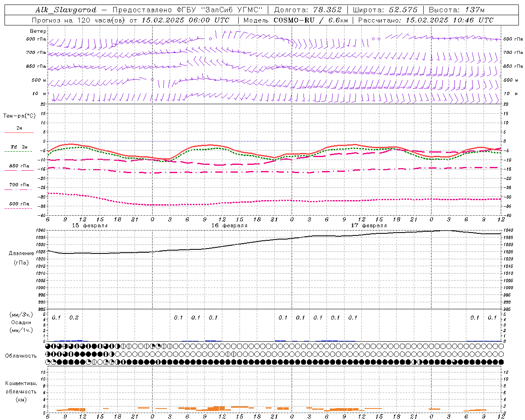Click the (мм/3ч.) precipitation unit label
The image size is (525, 420).
pos(21,315)
